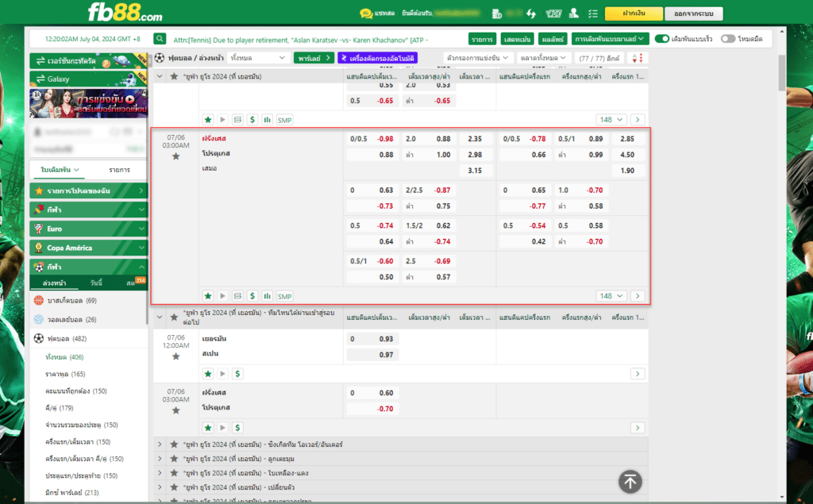Switch to the ล่วงหน้า tab
Screen dimensions: 813x504
pyautogui.click(x=55, y=283)
